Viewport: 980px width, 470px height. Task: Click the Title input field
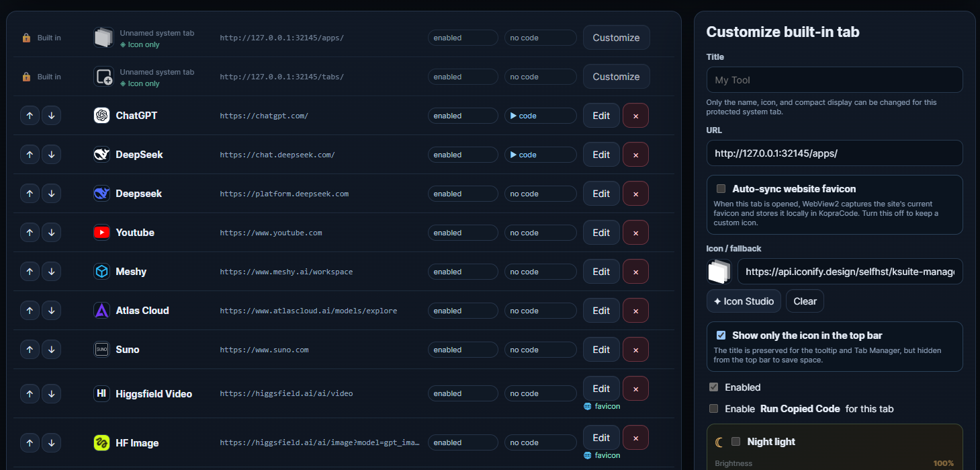pyautogui.click(x=835, y=80)
